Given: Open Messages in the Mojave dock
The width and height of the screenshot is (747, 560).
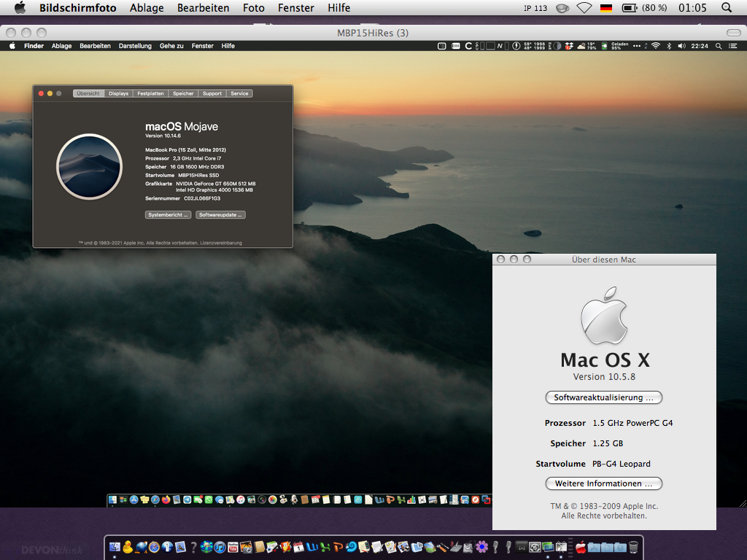Looking at the screenshot, I should [220, 499].
